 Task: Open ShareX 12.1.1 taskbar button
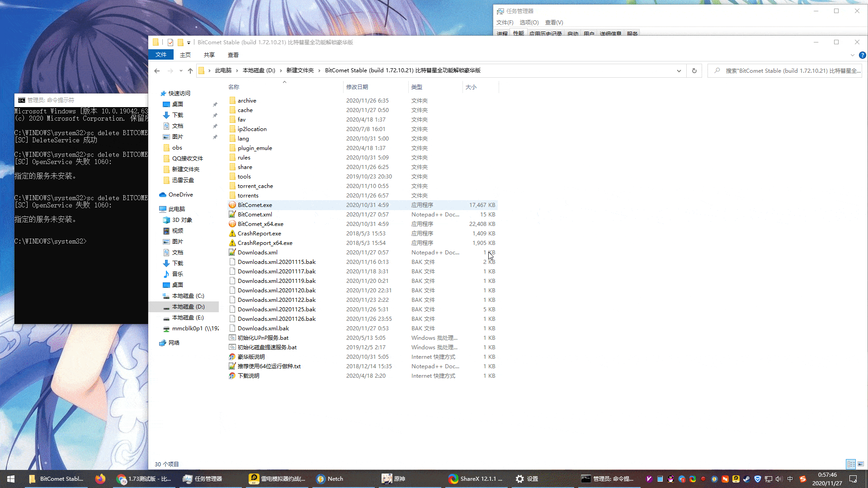[x=476, y=479]
